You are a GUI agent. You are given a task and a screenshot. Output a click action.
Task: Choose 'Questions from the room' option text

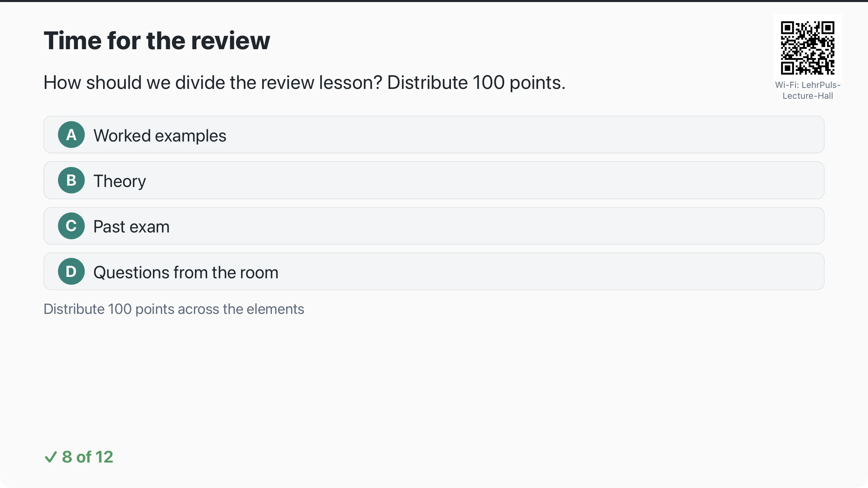tap(186, 273)
